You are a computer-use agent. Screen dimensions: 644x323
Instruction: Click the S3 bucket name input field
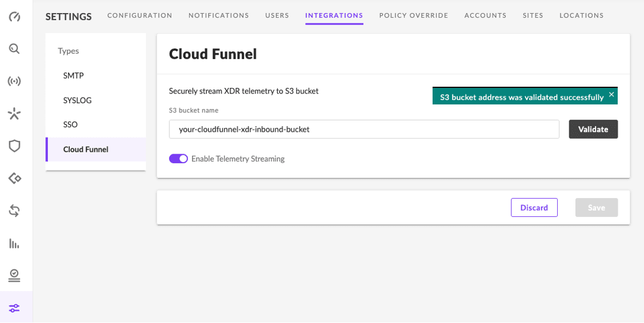coord(363,130)
